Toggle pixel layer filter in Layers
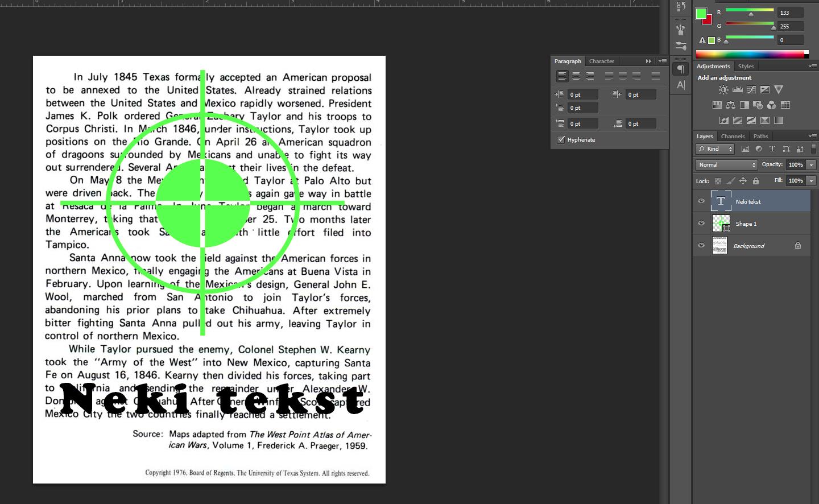 point(745,149)
